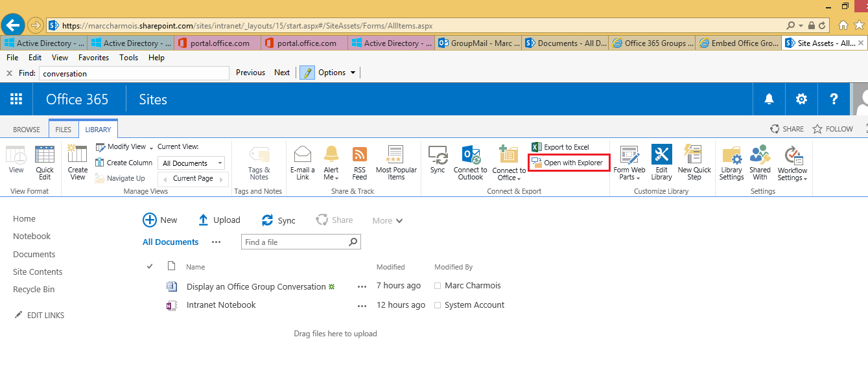Toggle presence checkbox beside System Account
The height and width of the screenshot is (392, 868).
[438, 305]
